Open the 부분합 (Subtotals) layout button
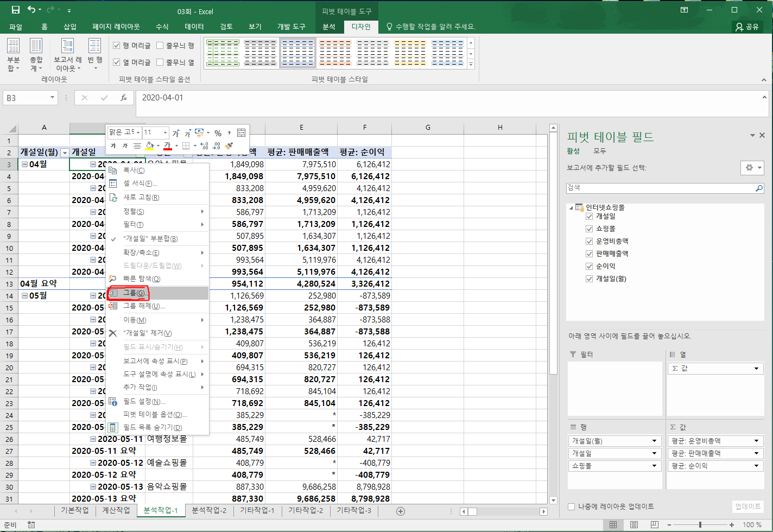The width and height of the screenshot is (773, 532). (13, 55)
